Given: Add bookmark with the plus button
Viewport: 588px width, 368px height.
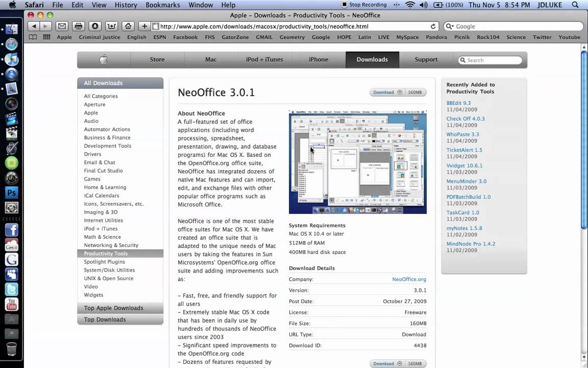Looking at the screenshot, I should [x=144, y=26].
